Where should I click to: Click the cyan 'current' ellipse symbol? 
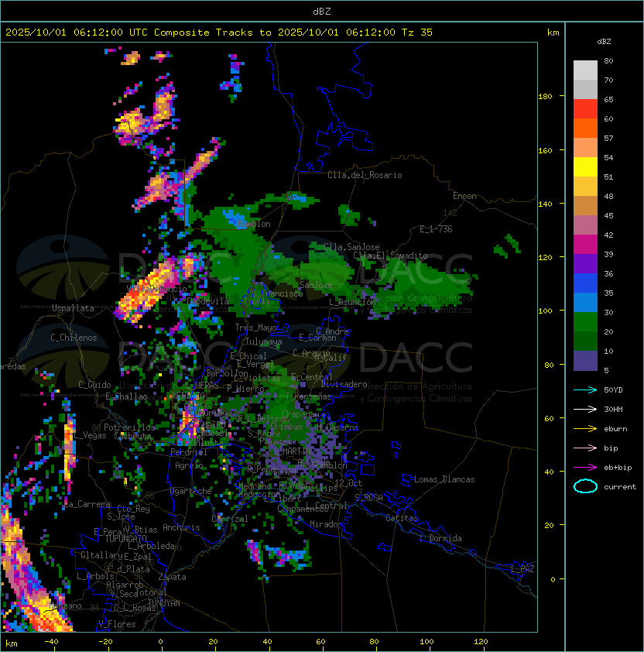click(585, 486)
